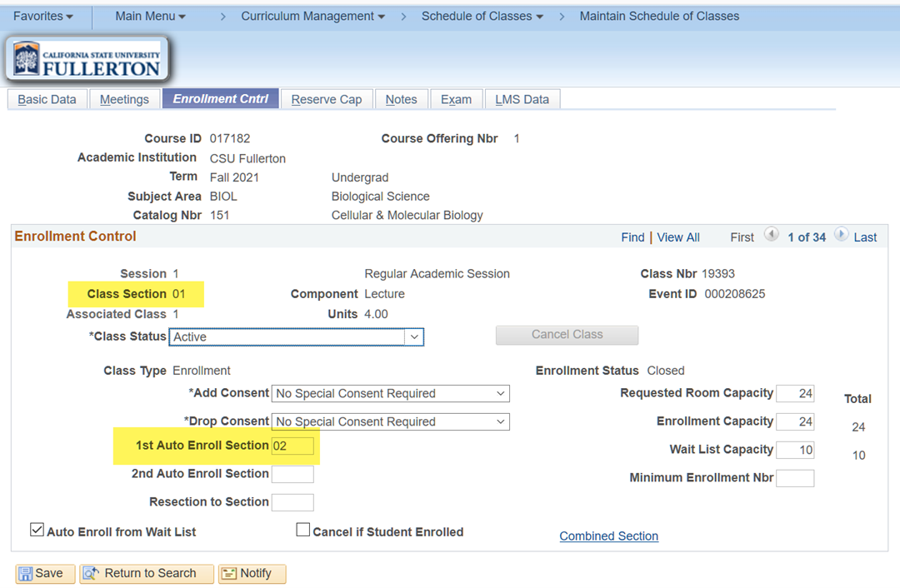Enable Cancel if Student Enrolled checkbox
Image resolution: width=900 pixels, height=588 pixels.
[303, 530]
